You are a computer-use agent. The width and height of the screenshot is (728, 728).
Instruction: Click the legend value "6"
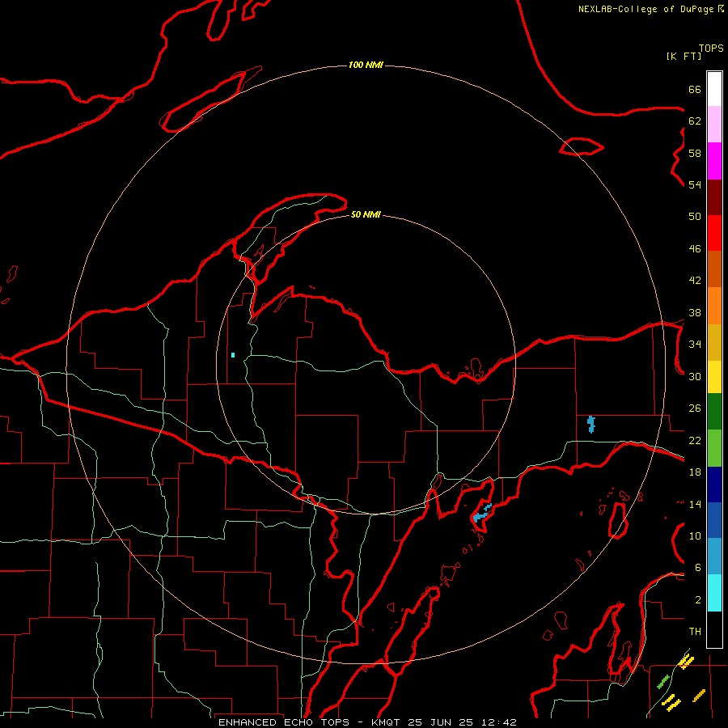point(697,568)
